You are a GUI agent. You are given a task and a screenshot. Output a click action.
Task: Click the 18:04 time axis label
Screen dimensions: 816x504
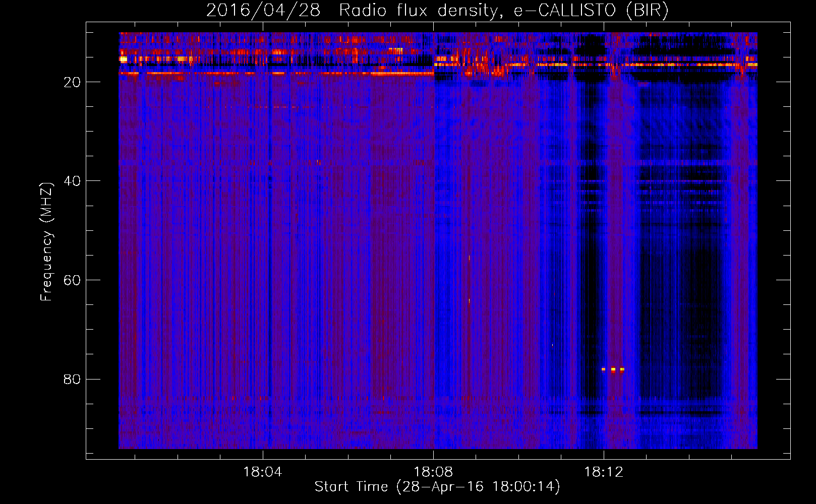(262, 472)
